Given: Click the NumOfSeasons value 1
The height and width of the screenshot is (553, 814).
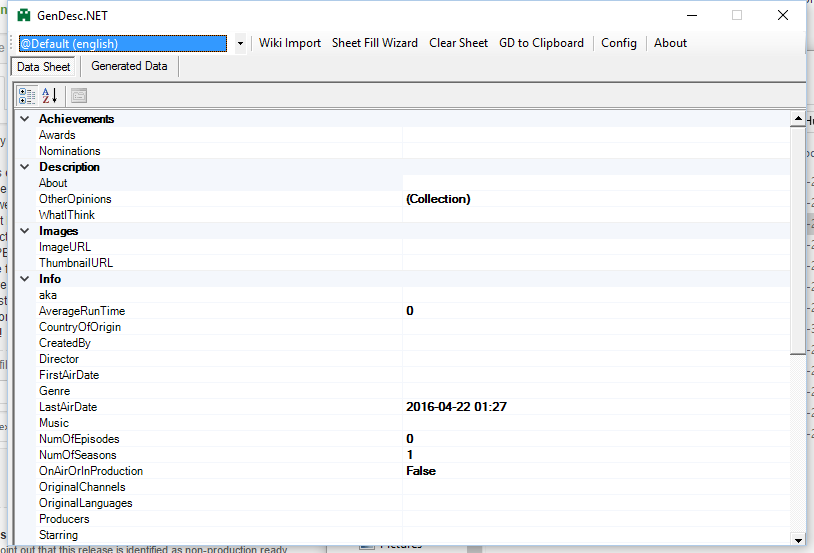Looking at the screenshot, I should pos(596,455).
